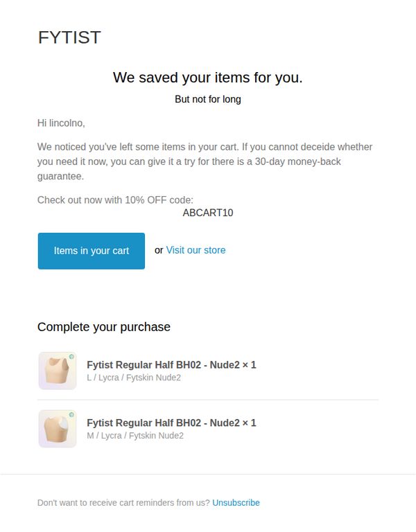Click the L / Lycra / Fytskin Nude2 variant
The width and height of the screenshot is (416, 532).
pos(134,378)
